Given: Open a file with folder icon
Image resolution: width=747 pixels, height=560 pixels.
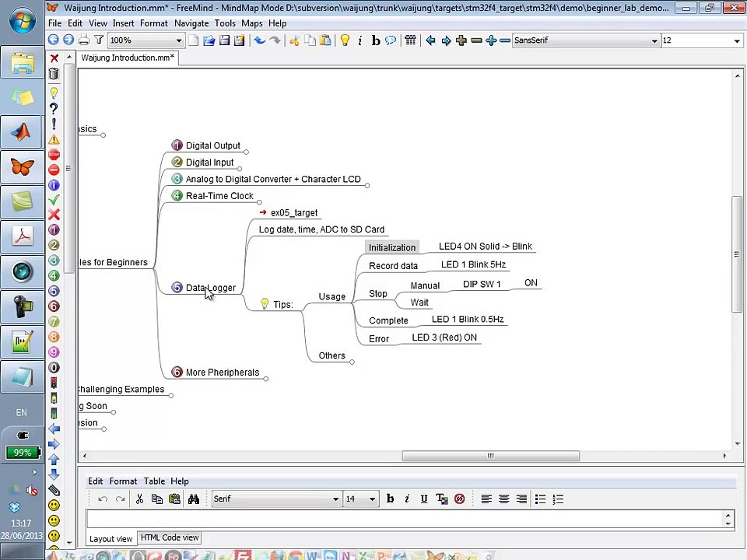Looking at the screenshot, I should [209, 40].
